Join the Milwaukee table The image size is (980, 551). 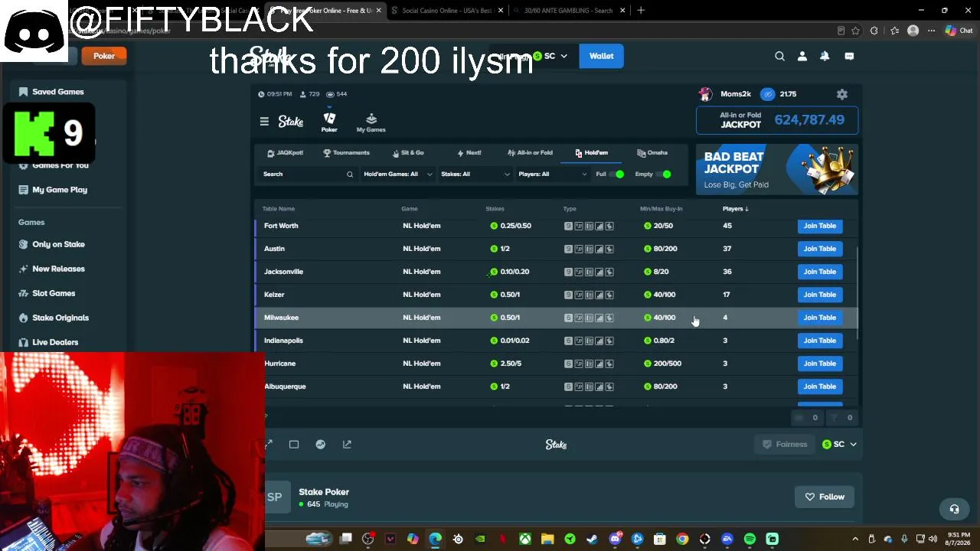819,318
